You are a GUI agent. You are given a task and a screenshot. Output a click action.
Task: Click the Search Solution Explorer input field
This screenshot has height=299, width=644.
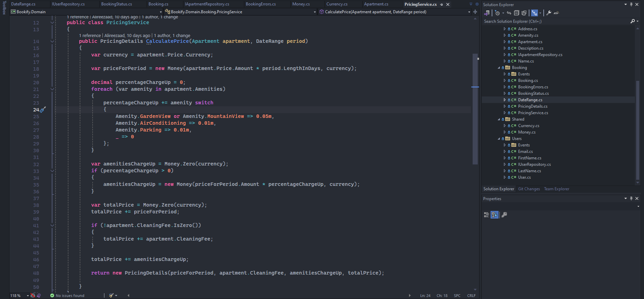[x=556, y=21]
